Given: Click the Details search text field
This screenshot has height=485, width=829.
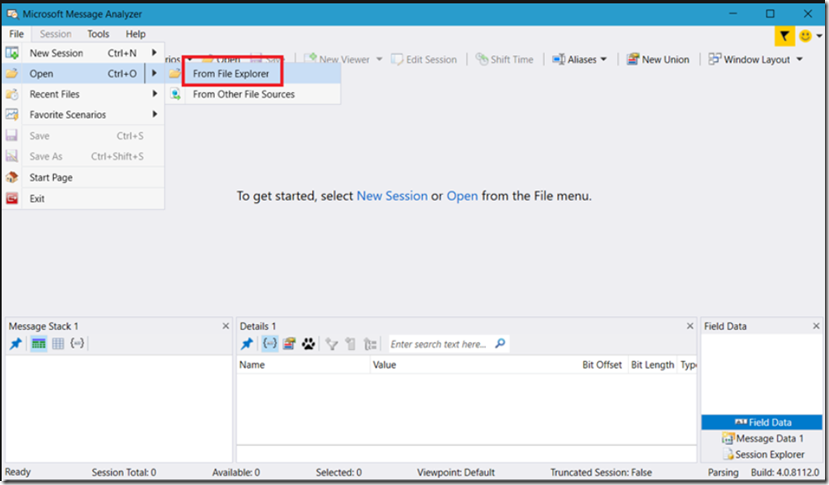Looking at the screenshot, I should (439, 344).
